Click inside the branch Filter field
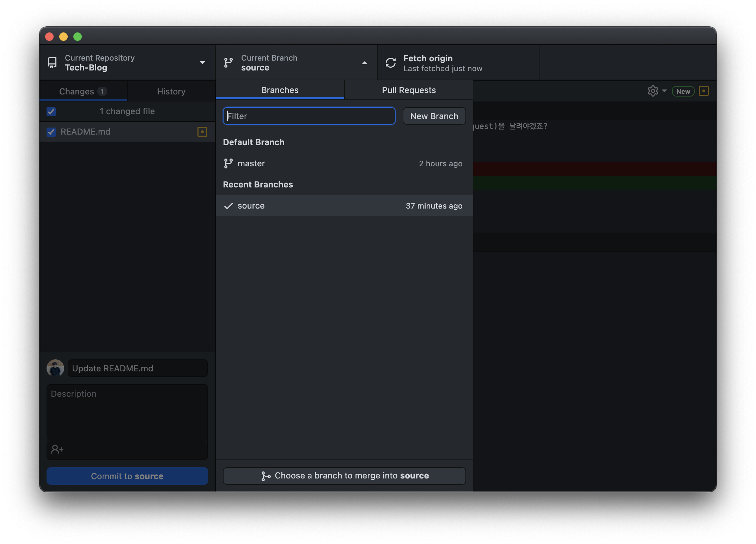Viewport: 756px width, 544px height. tap(309, 116)
